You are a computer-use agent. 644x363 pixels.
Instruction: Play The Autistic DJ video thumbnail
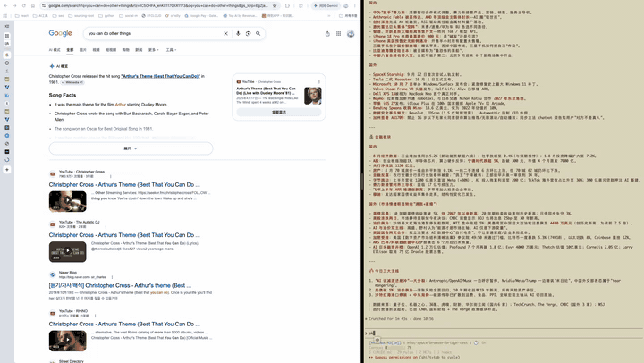[x=68, y=251]
